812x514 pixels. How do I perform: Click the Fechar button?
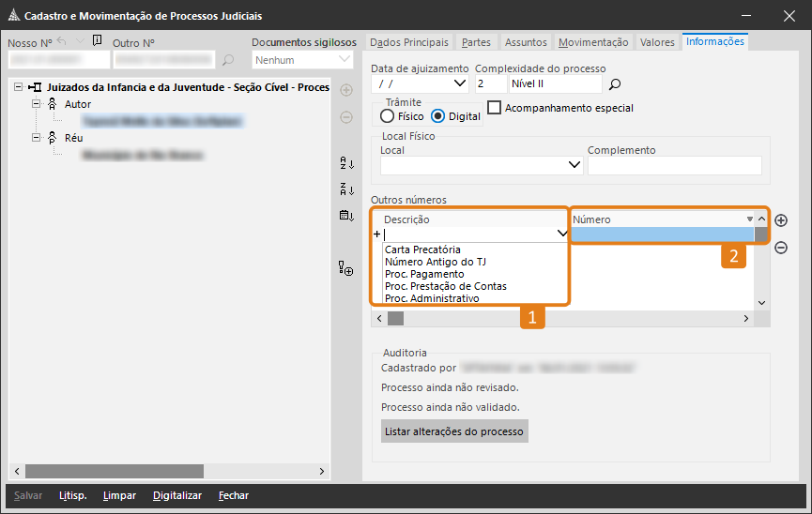(x=234, y=495)
